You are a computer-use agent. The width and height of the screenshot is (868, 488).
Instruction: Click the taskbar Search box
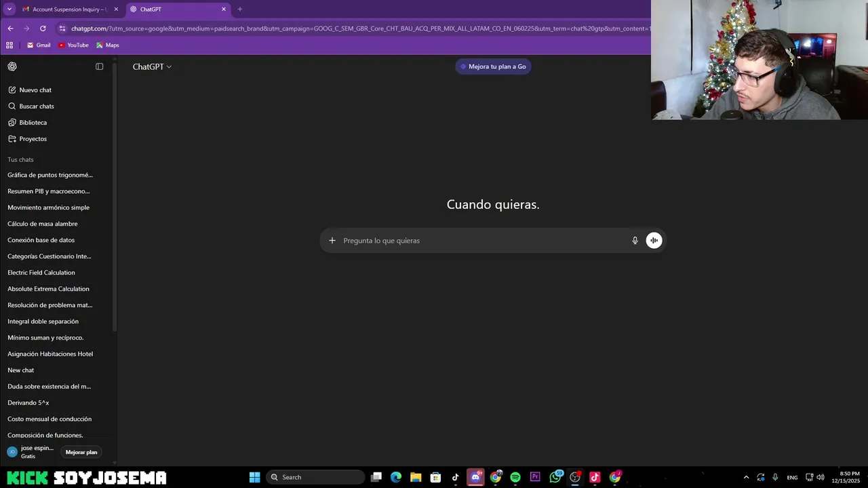[x=315, y=477]
